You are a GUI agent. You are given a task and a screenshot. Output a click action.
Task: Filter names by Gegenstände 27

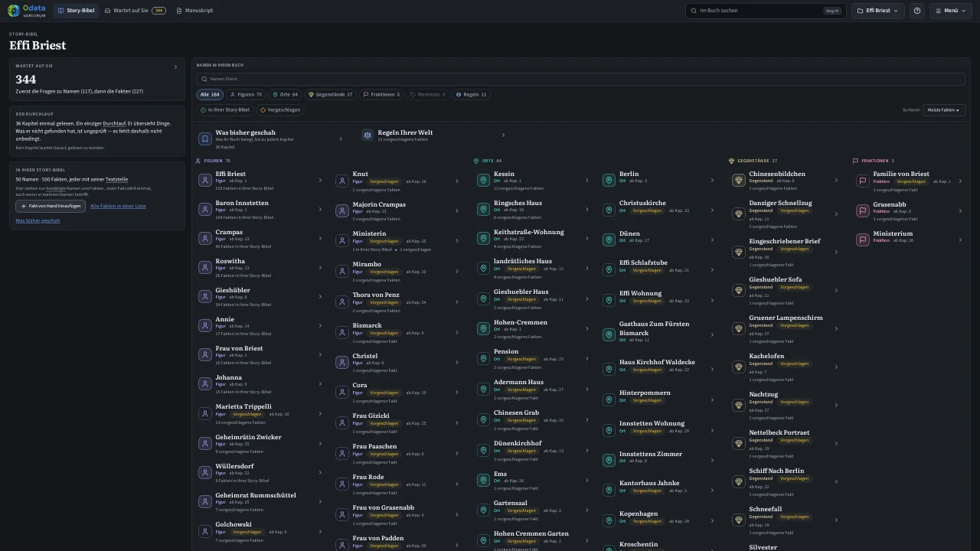331,95
